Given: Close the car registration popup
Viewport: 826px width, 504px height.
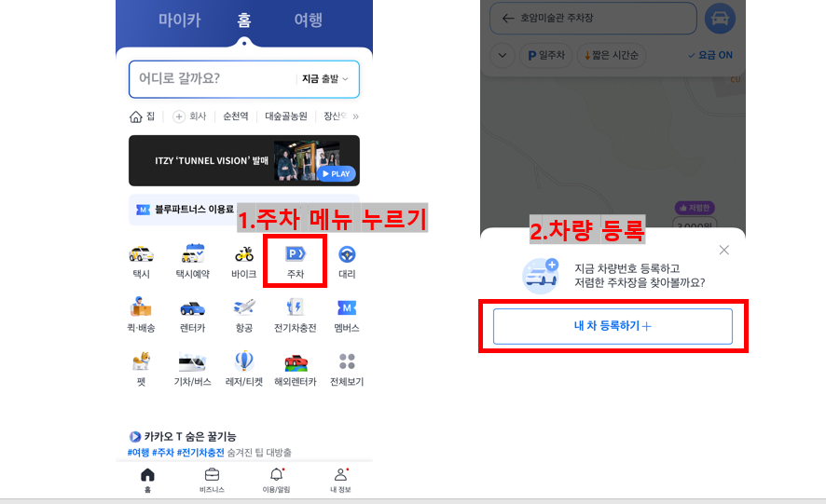Looking at the screenshot, I should pyautogui.click(x=724, y=250).
